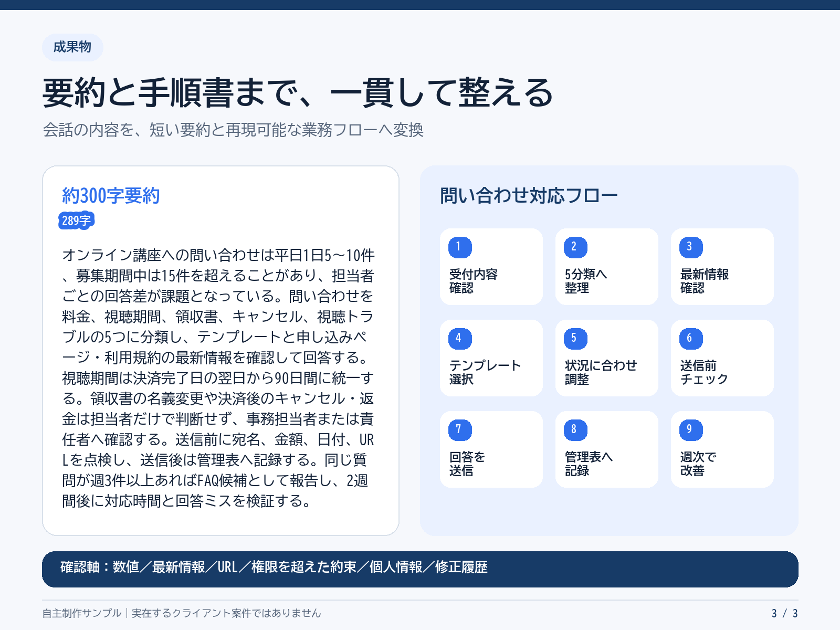The height and width of the screenshot is (630, 840).
Task: Click step number 2 circle badge
Action: coord(575,247)
